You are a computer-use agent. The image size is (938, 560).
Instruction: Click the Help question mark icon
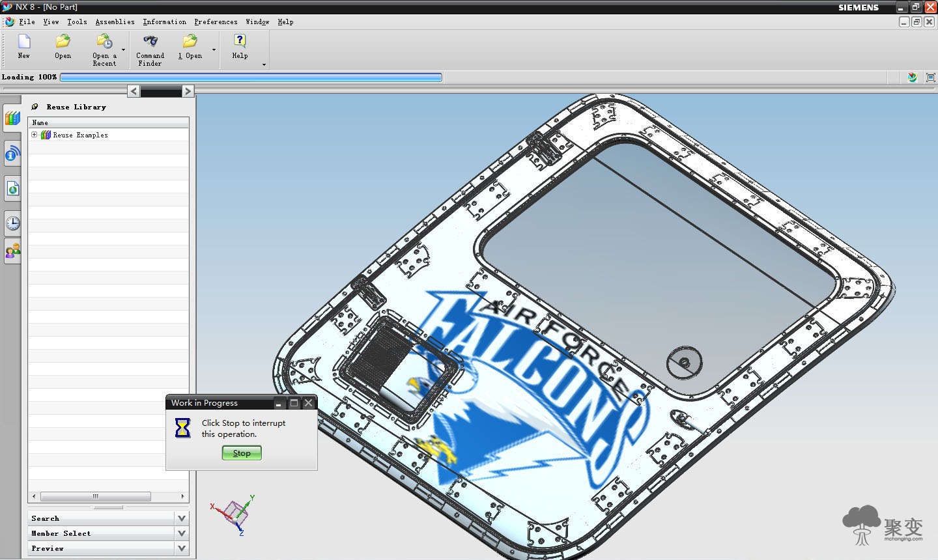point(240,42)
